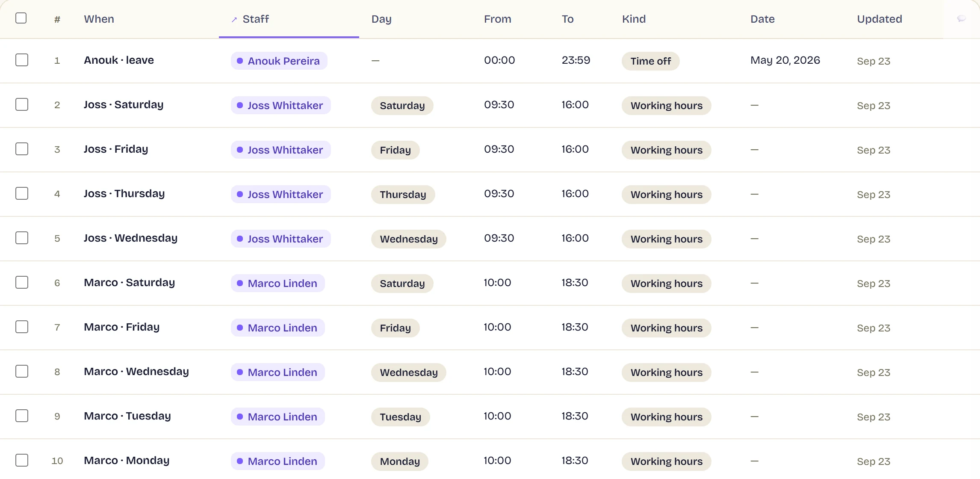Click the Wednesday tag in the Joss · Wednesday row
The height and width of the screenshot is (479, 980).
tap(408, 239)
